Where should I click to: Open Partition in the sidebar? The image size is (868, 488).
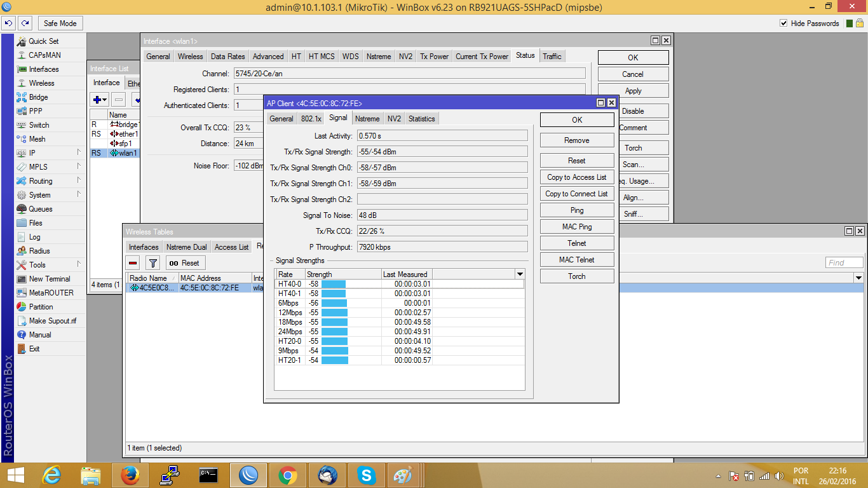click(41, 307)
